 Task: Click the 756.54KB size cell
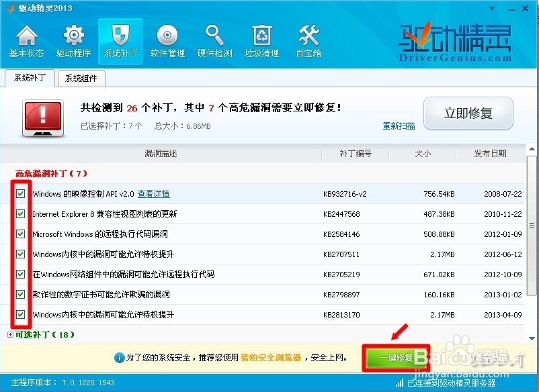coord(439,194)
